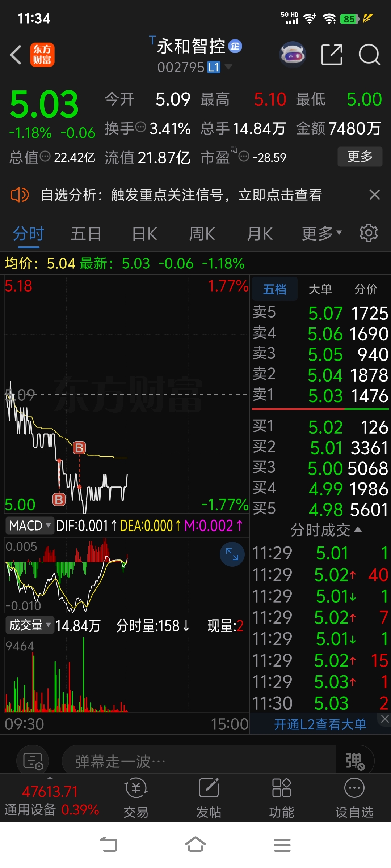Tap the info icon next to 换手
The width and height of the screenshot is (391, 868).
[x=141, y=127]
